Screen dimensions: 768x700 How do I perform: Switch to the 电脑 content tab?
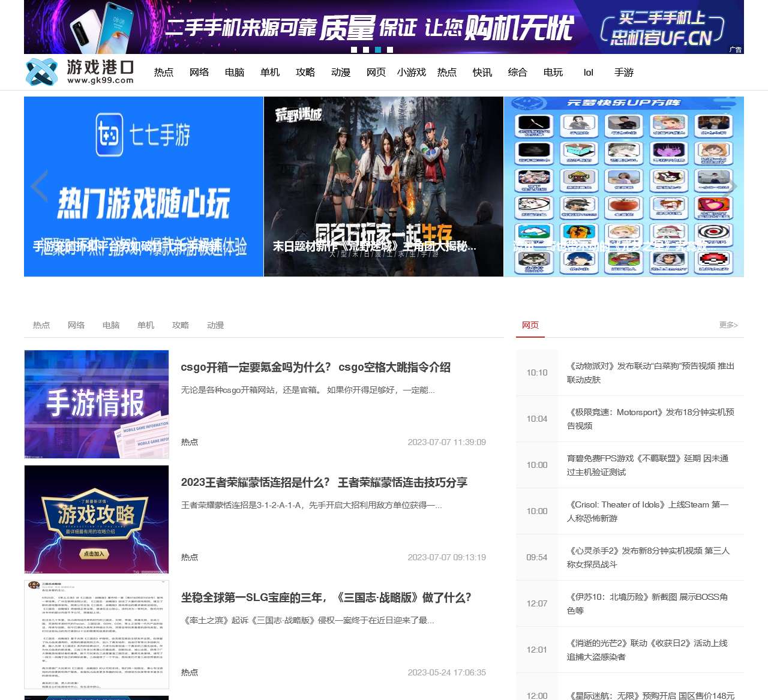pyautogui.click(x=111, y=325)
